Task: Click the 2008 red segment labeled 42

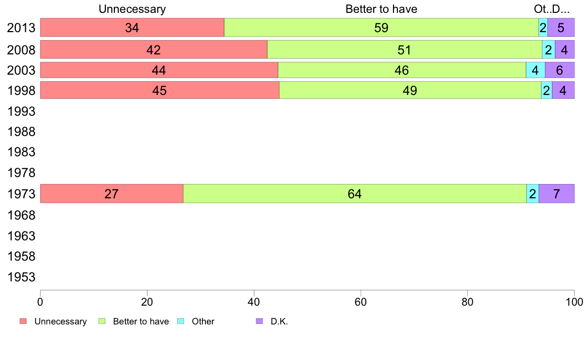Action: 154,49
